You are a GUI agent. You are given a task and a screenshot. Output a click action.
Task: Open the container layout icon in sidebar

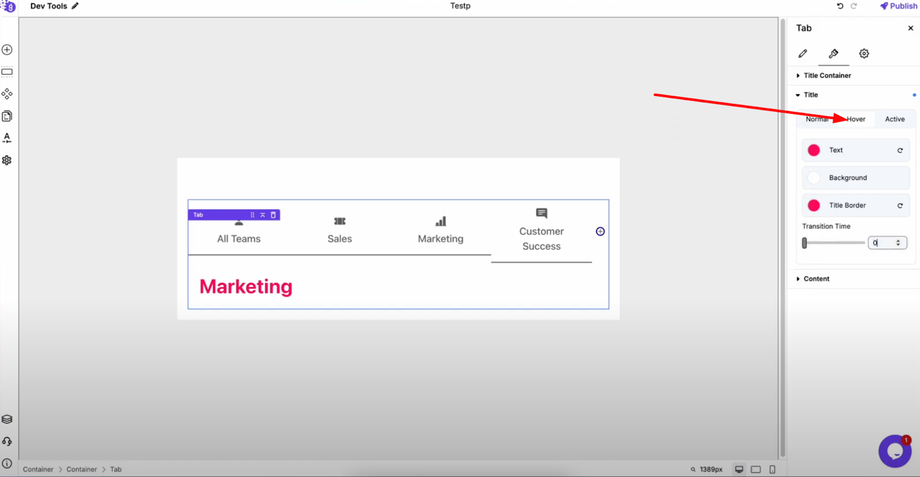[7, 72]
